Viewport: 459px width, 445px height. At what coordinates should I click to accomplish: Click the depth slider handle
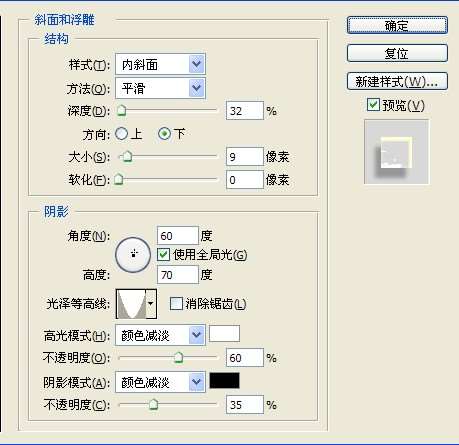point(122,111)
